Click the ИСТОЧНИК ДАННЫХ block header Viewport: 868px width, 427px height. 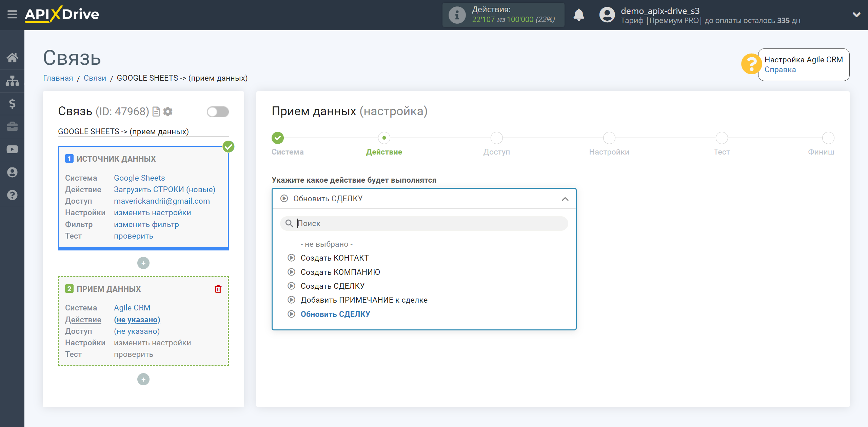click(116, 159)
